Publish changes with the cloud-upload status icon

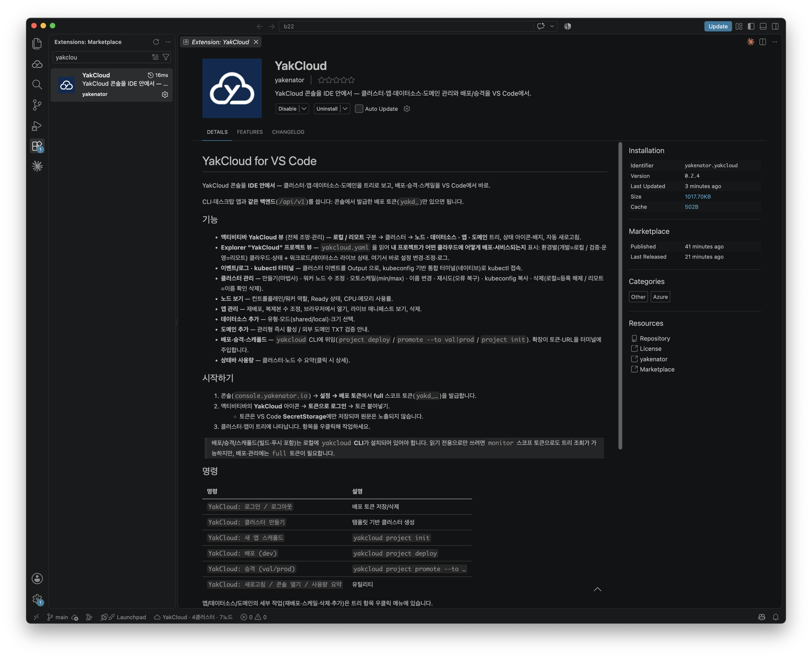click(x=75, y=617)
